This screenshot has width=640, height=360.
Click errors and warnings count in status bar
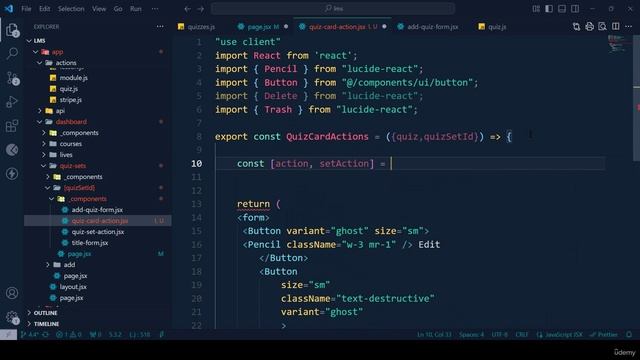69,334
